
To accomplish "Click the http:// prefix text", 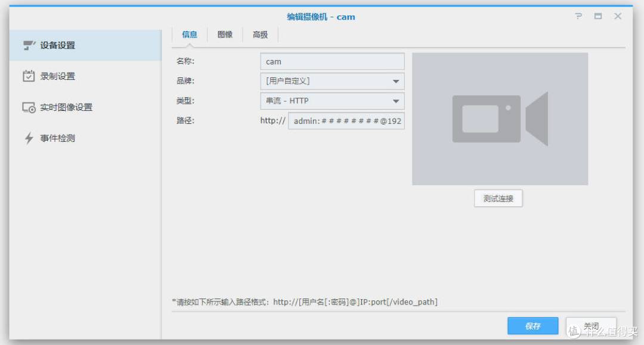I will pos(273,120).
